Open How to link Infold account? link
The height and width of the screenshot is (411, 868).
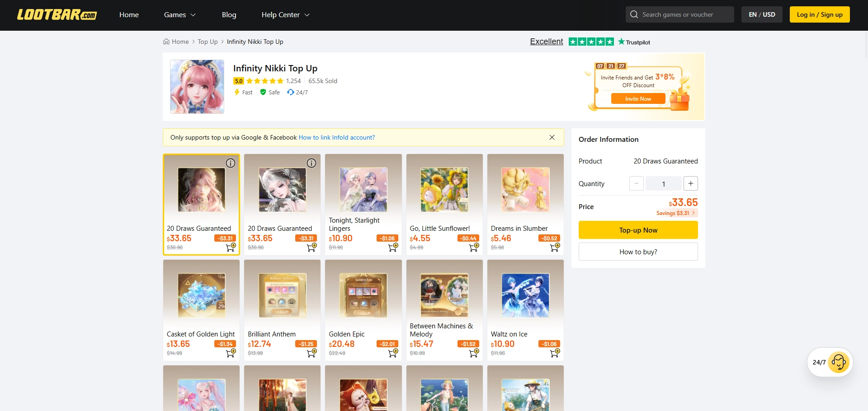[x=337, y=137]
